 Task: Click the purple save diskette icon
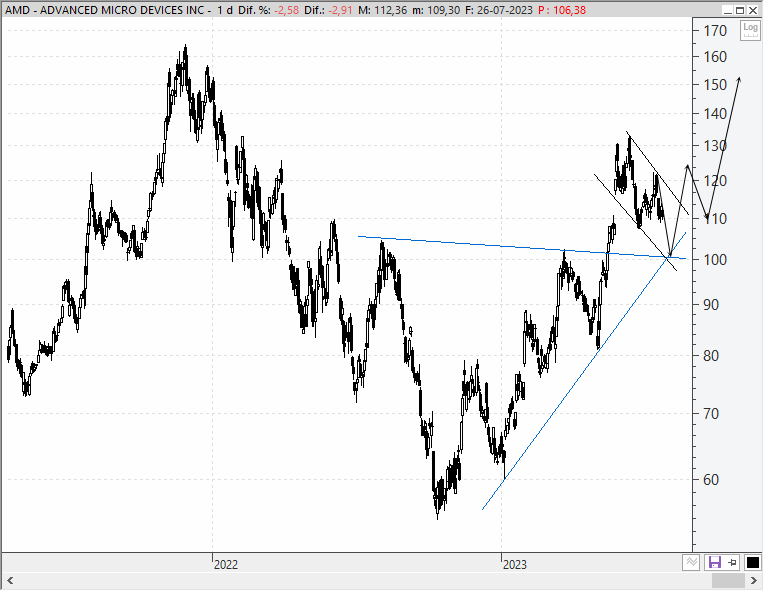(x=714, y=562)
